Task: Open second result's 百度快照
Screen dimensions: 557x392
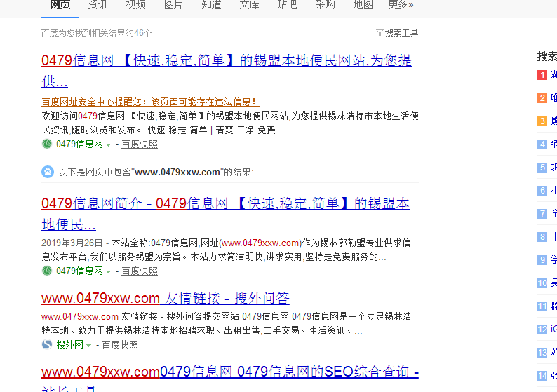Action: pos(140,271)
